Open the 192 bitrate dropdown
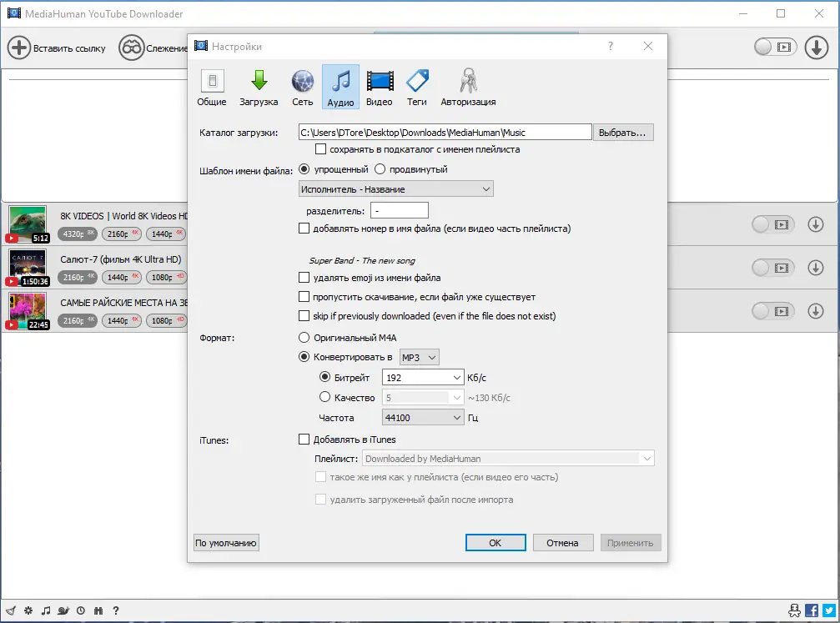The image size is (840, 623). [x=423, y=378]
